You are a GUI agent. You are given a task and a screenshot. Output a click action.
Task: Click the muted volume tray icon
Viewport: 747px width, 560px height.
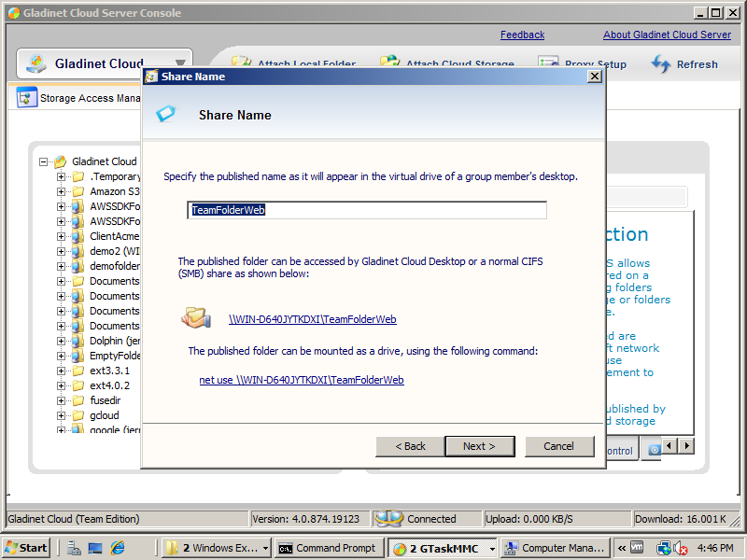680,549
